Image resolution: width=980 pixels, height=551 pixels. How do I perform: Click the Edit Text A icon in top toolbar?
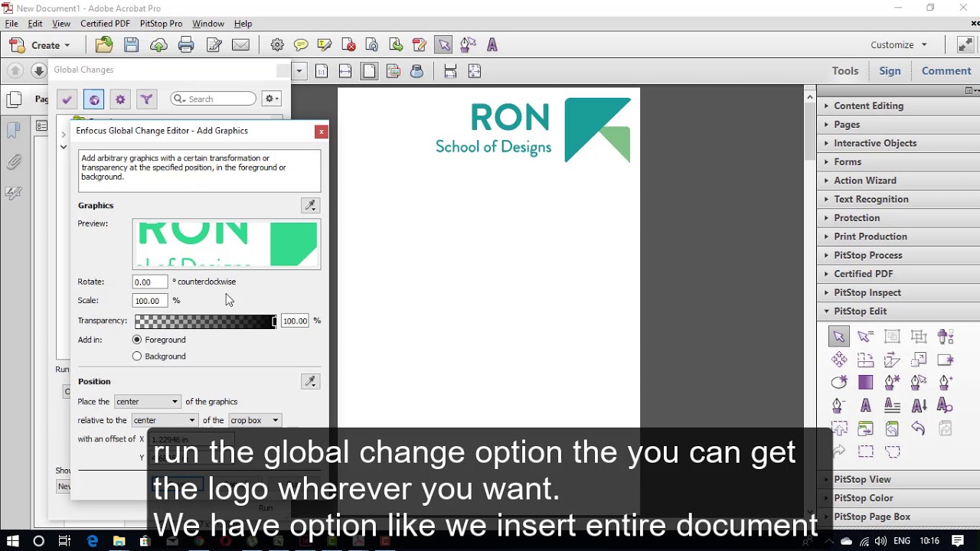(492, 45)
